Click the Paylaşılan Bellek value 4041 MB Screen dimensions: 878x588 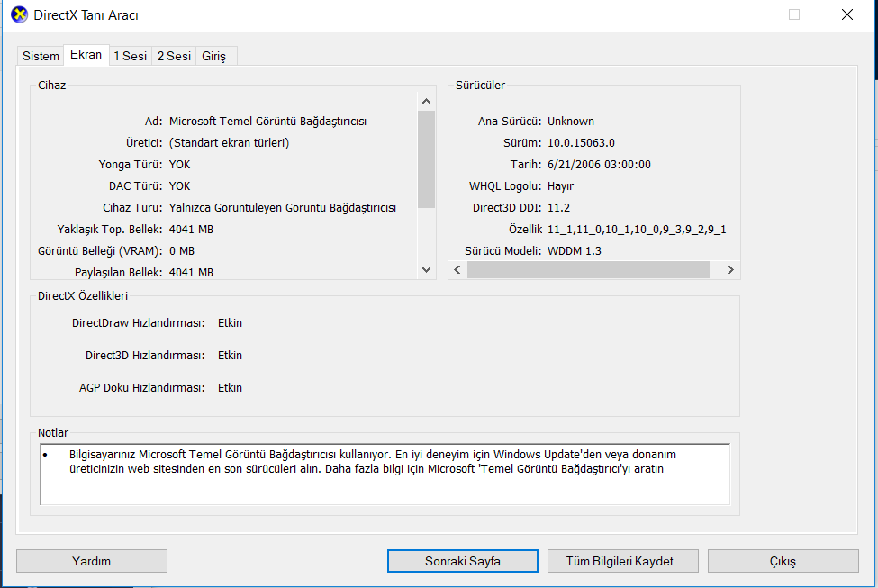point(192,273)
